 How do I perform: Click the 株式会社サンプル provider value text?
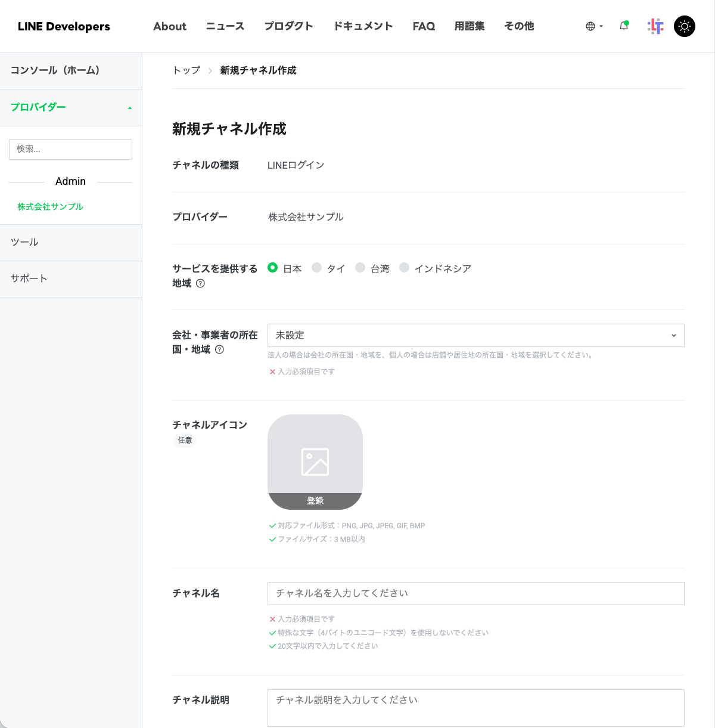(x=306, y=217)
